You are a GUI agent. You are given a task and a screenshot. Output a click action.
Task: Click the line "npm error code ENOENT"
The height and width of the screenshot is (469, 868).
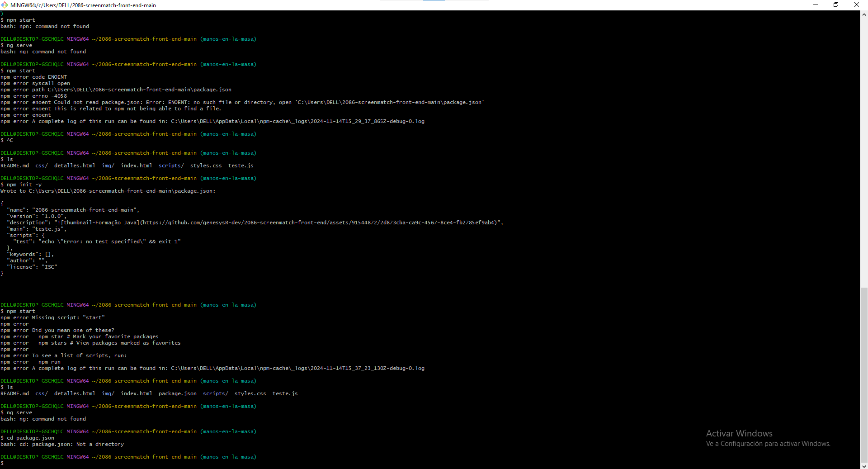point(34,77)
